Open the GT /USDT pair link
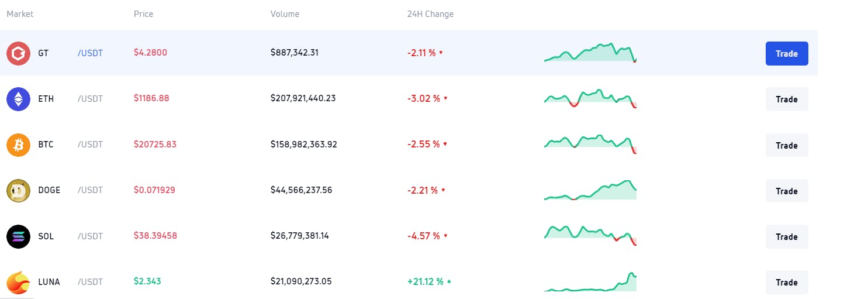Image resolution: width=868 pixels, height=299 pixels. pos(90,53)
